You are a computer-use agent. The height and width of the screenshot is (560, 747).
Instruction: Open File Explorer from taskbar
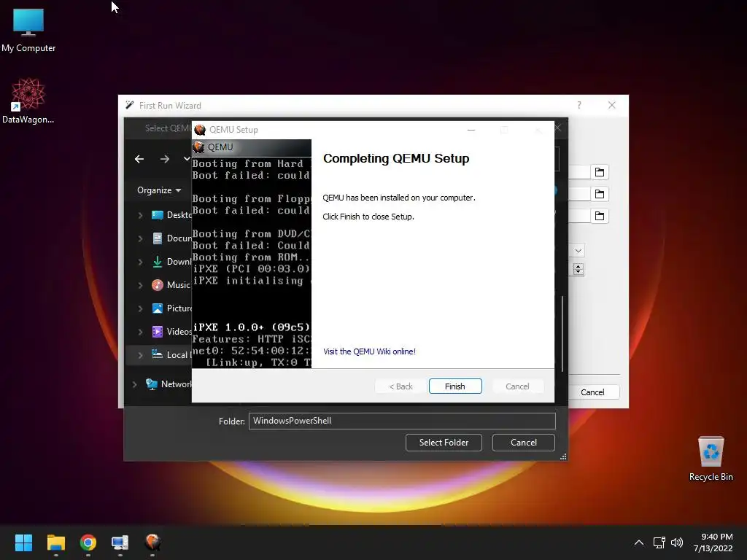(x=55, y=542)
